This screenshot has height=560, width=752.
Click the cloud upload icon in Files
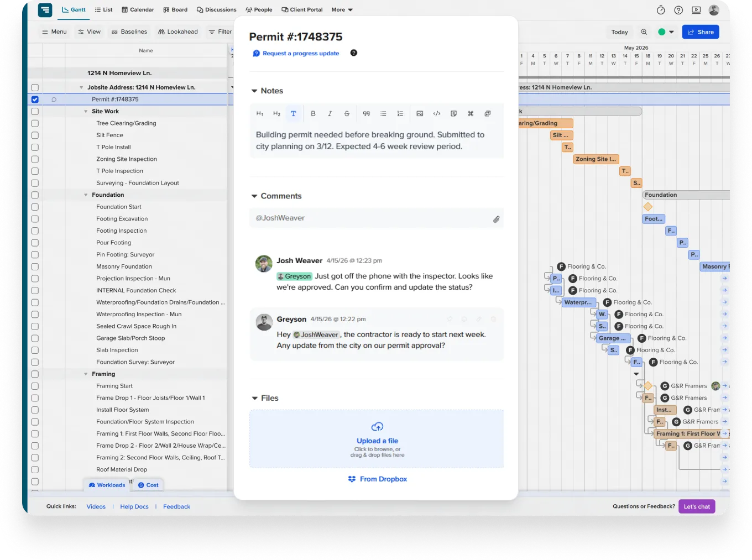pyautogui.click(x=377, y=427)
